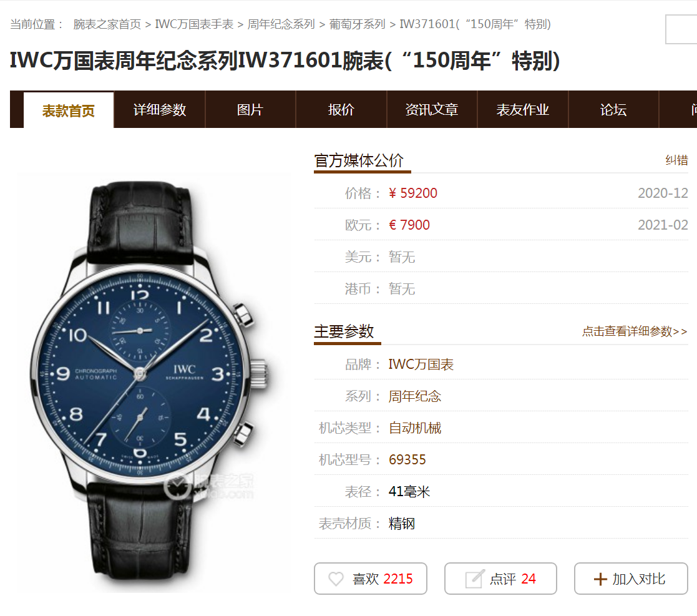Click the blue-dial IWC watch image
697x616 pixels.
(x=149, y=380)
